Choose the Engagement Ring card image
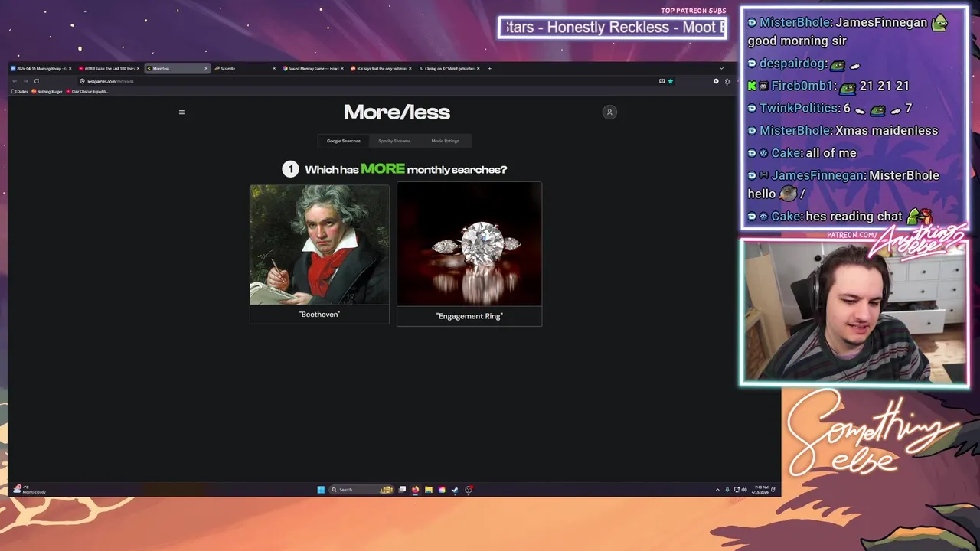 point(469,244)
